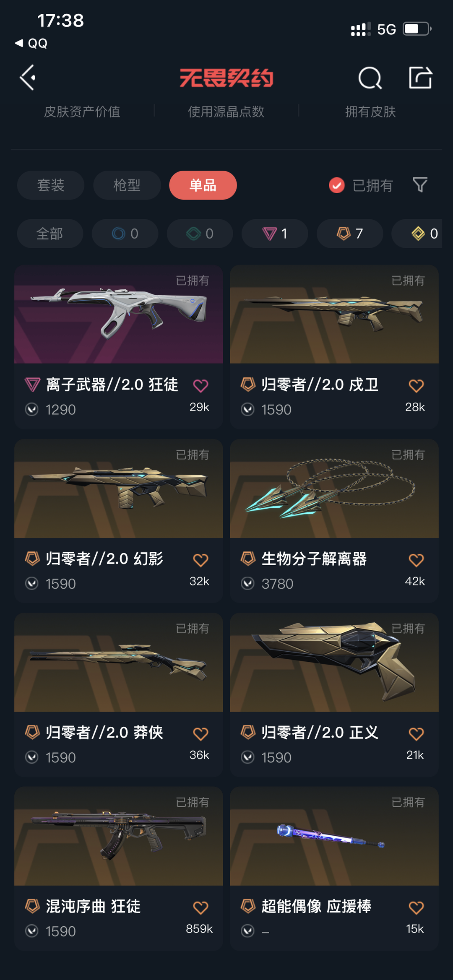Favorite 离子武器//2.0 狂徒 with heart icon
The width and height of the screenshot is (453, 980).
[200, 385]
